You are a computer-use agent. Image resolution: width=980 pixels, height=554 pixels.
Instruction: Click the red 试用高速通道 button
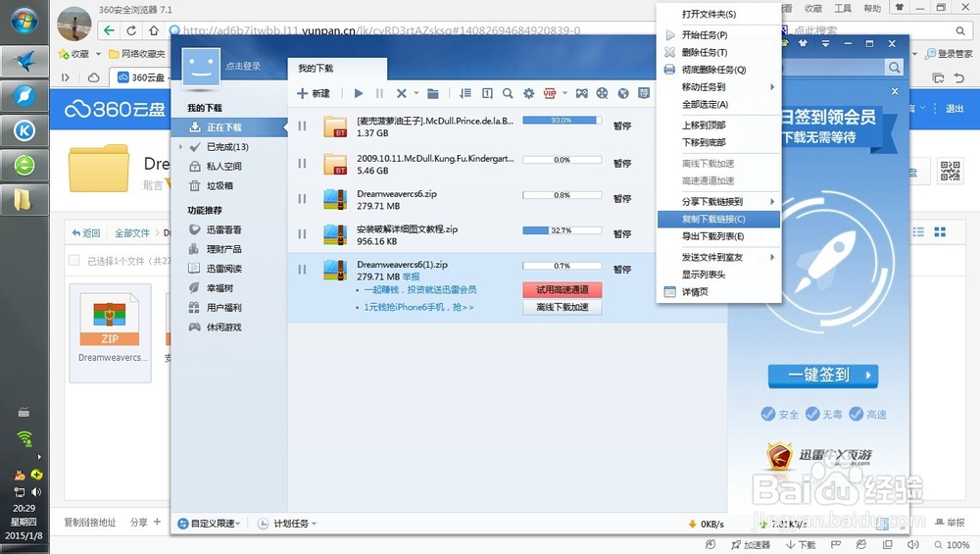tap(563, 289)
